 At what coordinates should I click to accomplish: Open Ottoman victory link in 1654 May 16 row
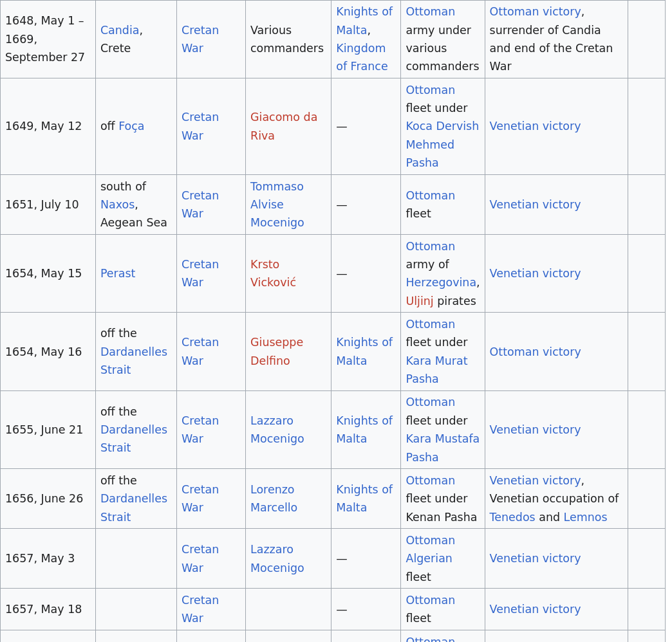(x=535, y=352)
